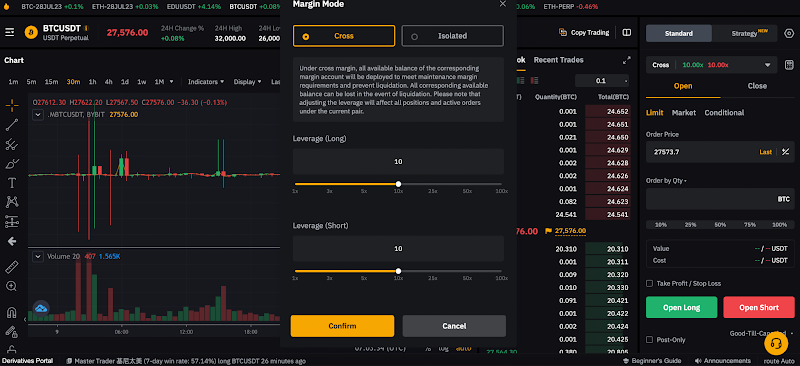Open the Indicators dropdown
800x366 pixels.
click(206, 82)
